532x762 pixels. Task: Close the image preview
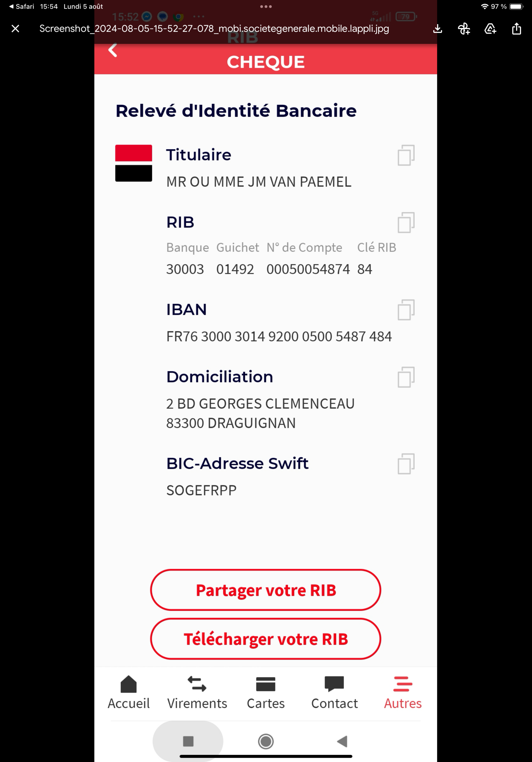(x=15, y=29)
